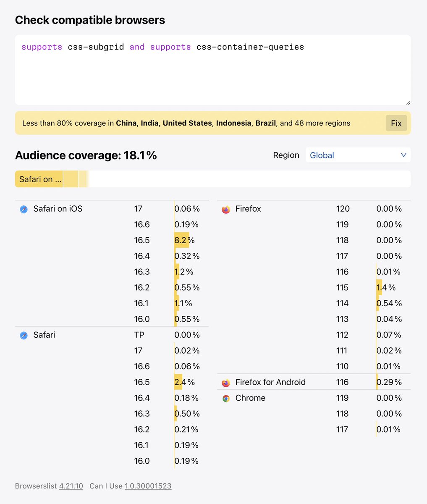Click the Safari on iOS browser icon
The image size is (427, 504).
coord(24,209)
